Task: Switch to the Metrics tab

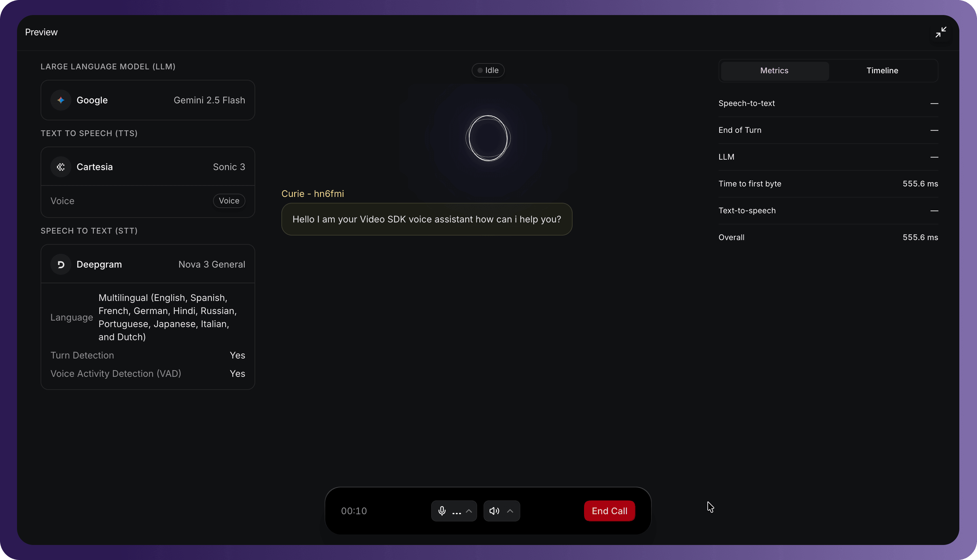Action: pos(775,70)
